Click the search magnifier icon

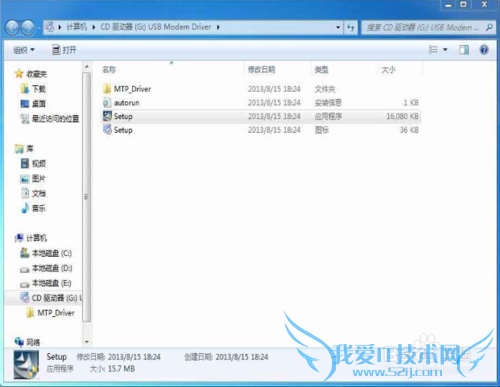coord(489,27)
